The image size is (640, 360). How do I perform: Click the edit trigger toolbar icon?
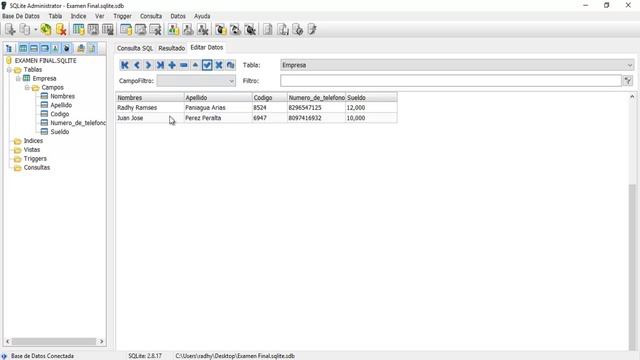(236, 29)
